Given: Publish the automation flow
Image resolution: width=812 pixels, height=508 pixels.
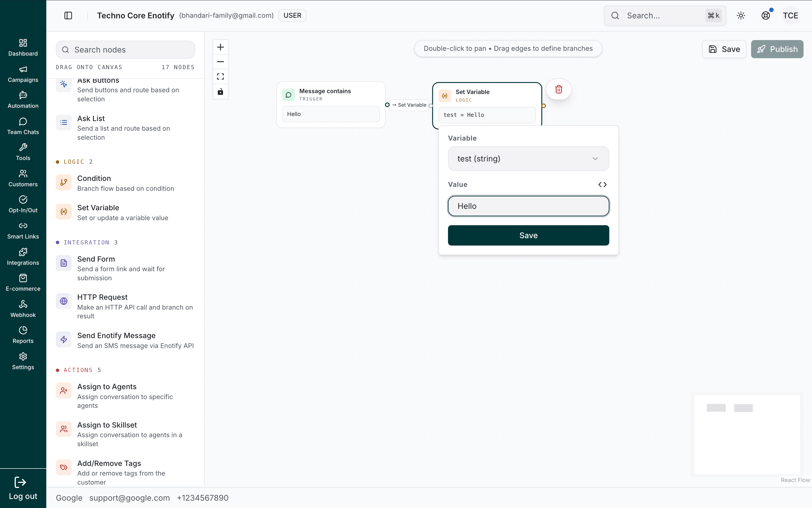Looking at the screenshot, I should click(777, 49).
